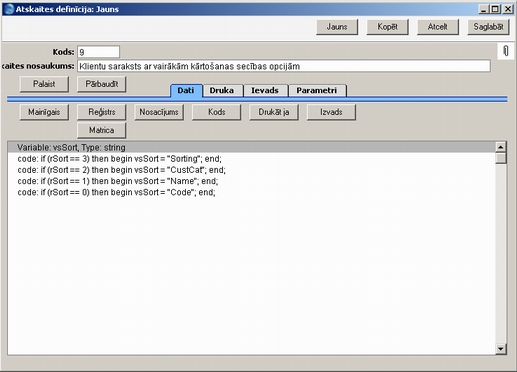
Task: Select row 'Variable: vsSort, Type: string'
Action: (x=252, y=147)
